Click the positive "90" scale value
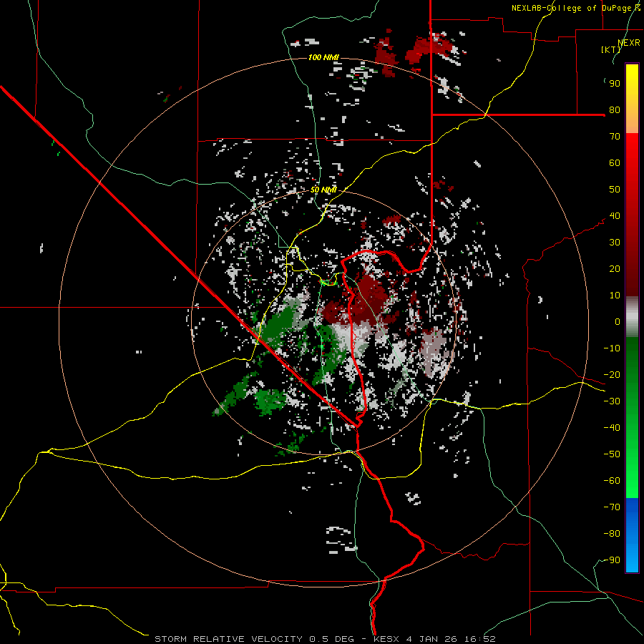 point(615,84)
